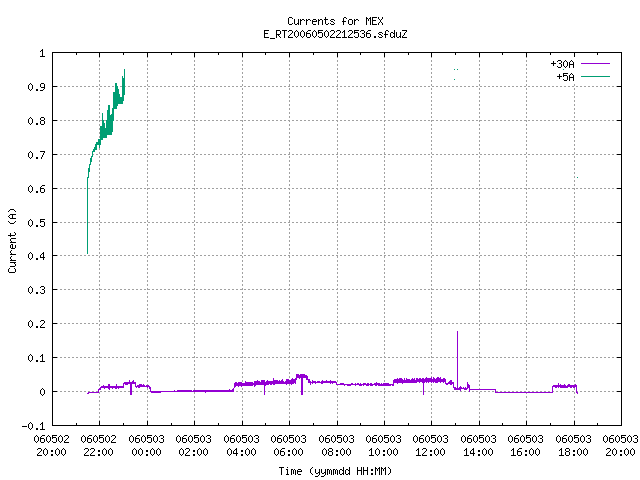This screenshot has width=640, height=480.
Task: Click x-axis label 060503 08:00
Action: (x=336, y=446)
